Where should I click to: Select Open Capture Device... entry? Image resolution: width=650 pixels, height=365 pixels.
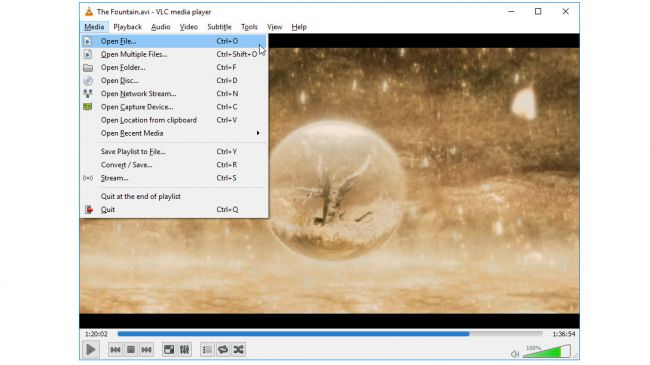[173, 107]
